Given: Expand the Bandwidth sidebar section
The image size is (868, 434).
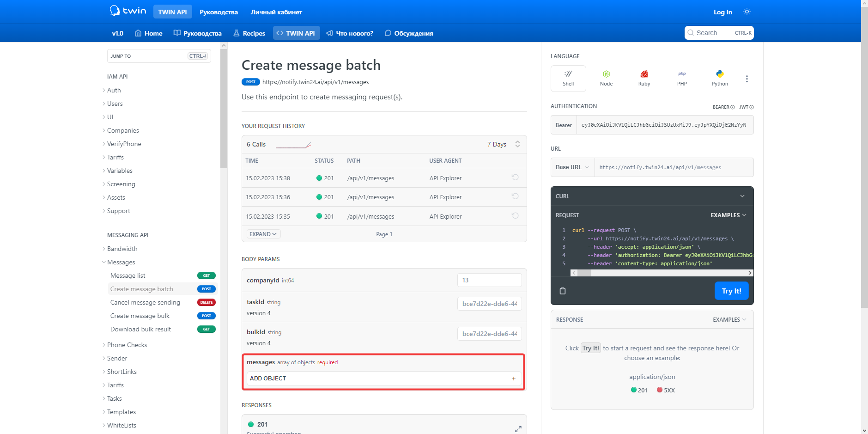Looking at the screenshot, I should pyautogui.click(x=120, y=249).
